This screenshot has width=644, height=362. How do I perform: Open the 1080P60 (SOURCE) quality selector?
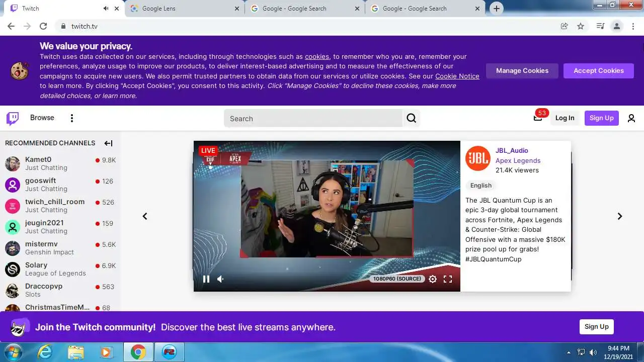[x=397, y=279]
